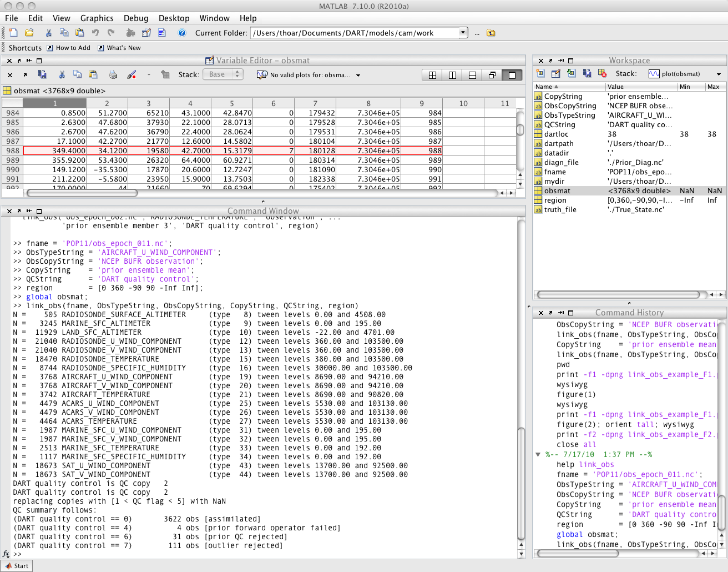Toggle the right-split layout view in Variable Editor

pos(452,74)
